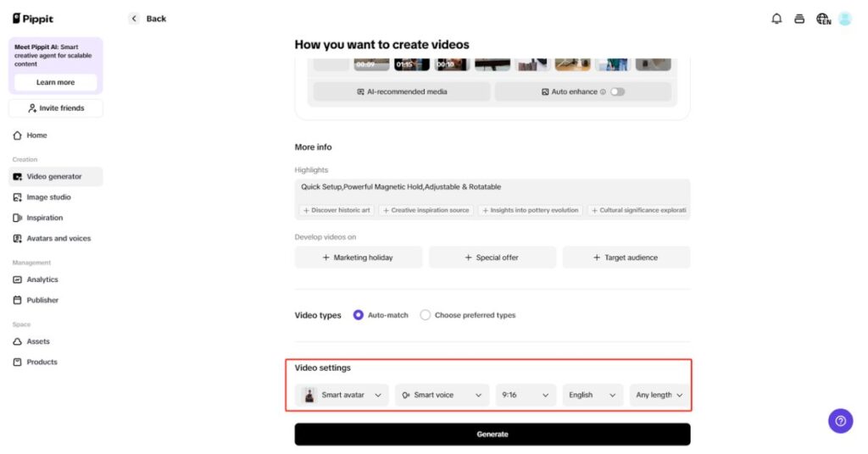
Task: Click the Generate button
Action: point(492,434)
